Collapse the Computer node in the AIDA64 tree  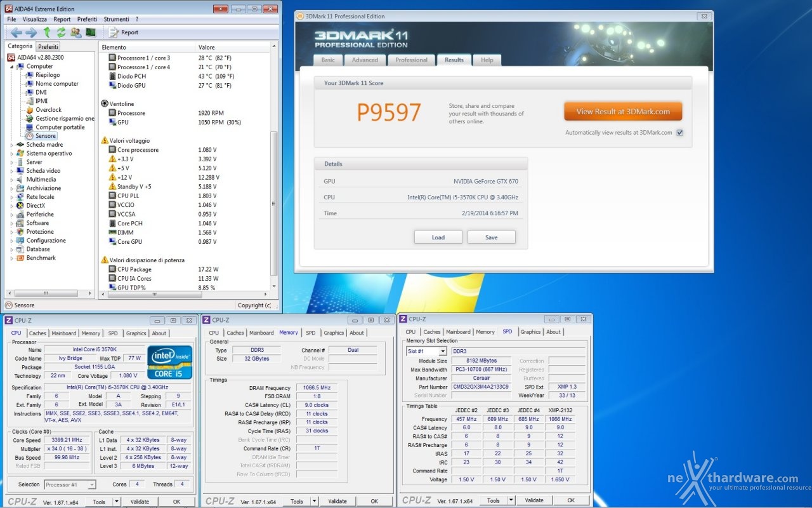pyautogui.click(x=12, y=66)
